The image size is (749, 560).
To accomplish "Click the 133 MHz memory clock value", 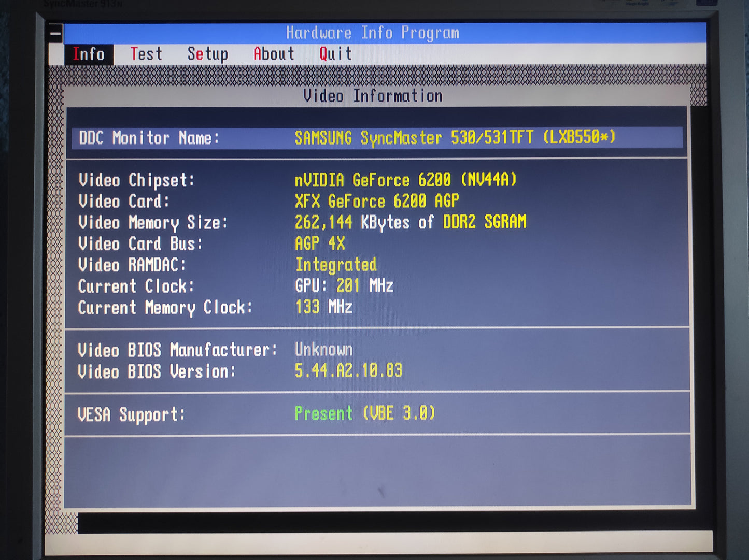I will (x=324, y=307).
